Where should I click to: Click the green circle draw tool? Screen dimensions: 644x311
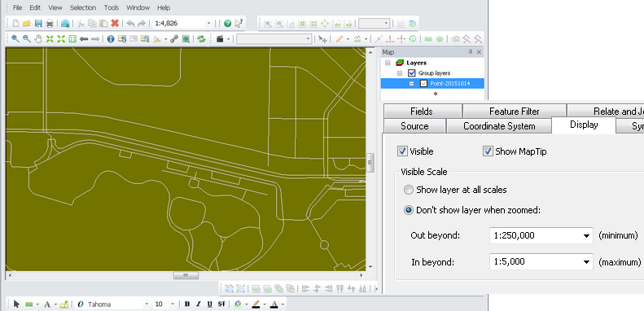coord(440,39)
